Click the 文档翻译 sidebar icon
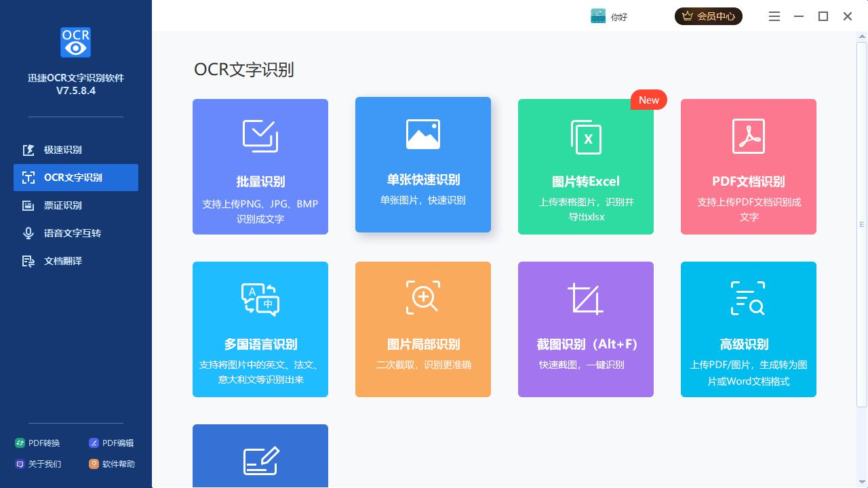This screenshot has width=868, height=488. [28, 261]
